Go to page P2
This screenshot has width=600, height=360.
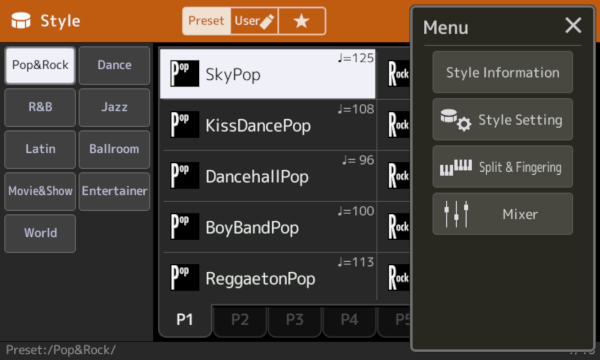(x=240, y=320)
